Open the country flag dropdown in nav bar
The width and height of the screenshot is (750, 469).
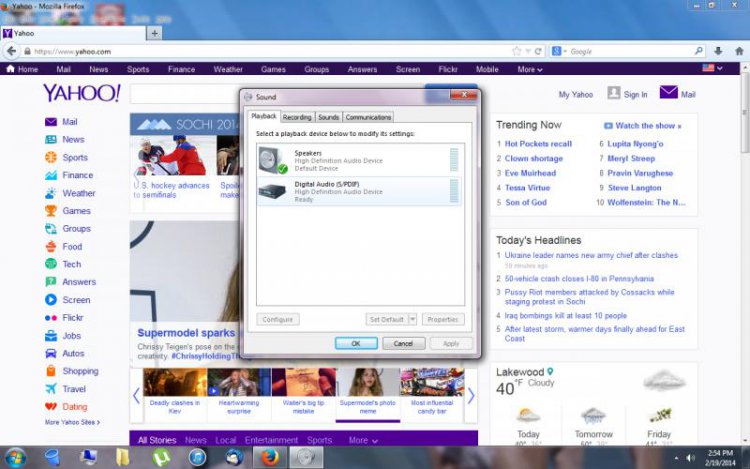[712, 68]
